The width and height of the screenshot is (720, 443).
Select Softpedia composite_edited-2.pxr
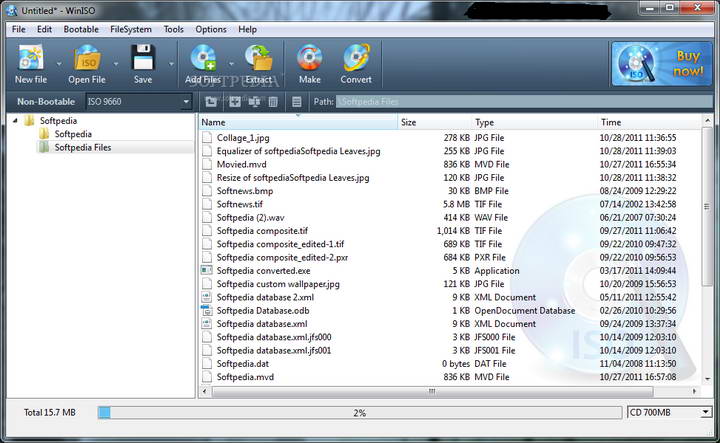[x=282, y=258]
